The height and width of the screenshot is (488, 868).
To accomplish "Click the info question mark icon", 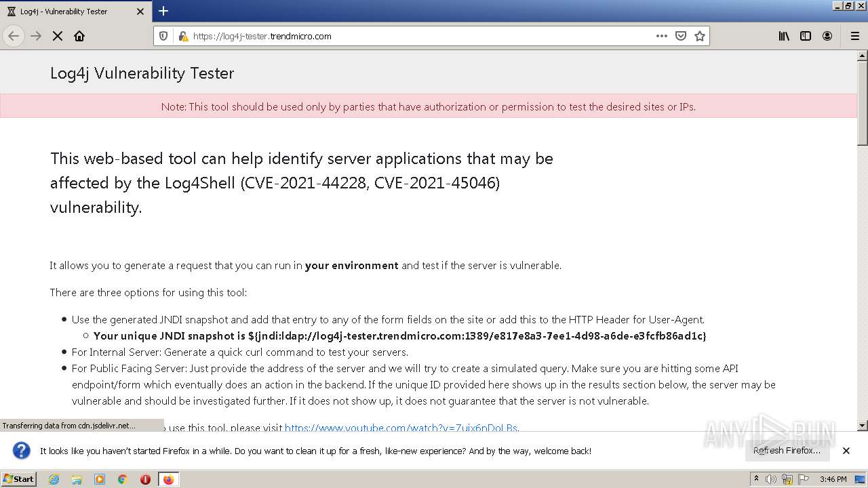I will pyautogui.click(x=22, y=451).
